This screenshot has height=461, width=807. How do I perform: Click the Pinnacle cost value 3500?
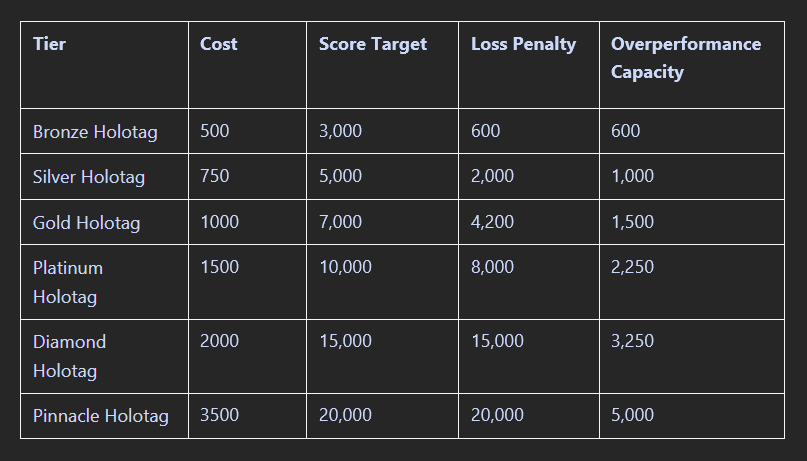pos(220,415)
